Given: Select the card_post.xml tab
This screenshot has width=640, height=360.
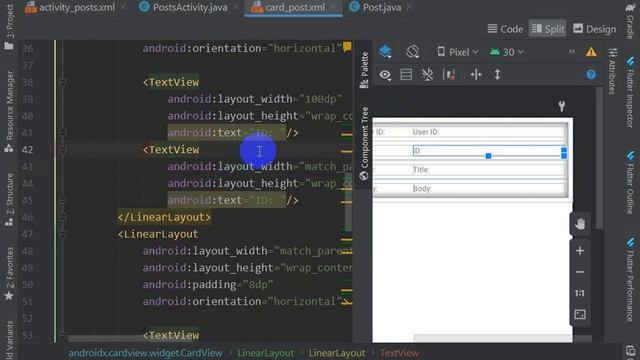Looking at the screenshot, I should coord(288,7).
